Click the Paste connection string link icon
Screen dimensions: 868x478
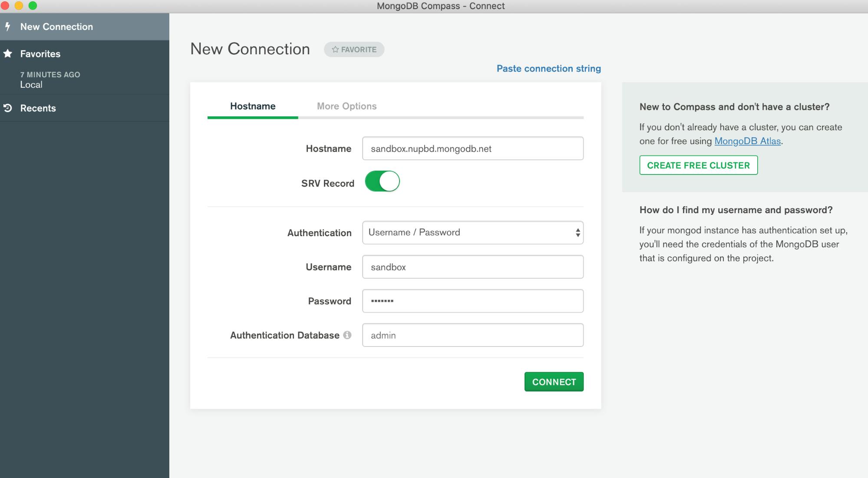point(548,69)
